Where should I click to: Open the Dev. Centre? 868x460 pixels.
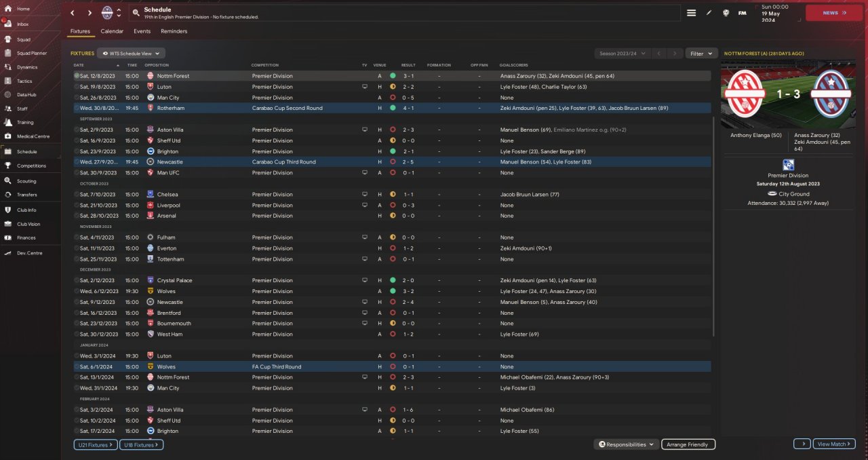[x=30, y=253]
